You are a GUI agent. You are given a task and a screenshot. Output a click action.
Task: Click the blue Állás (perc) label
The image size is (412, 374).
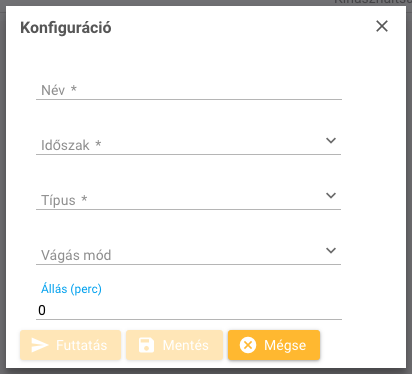[x=71, y=289]
